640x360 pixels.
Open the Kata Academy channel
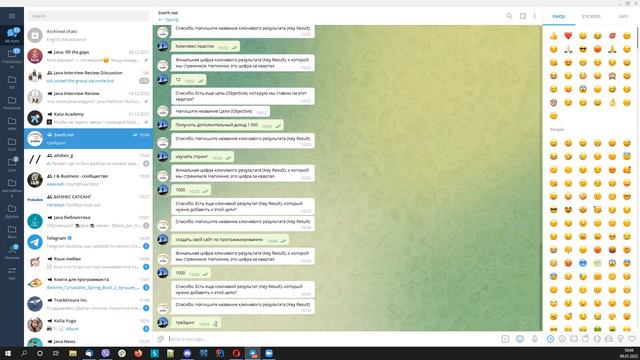pyautogui.click(x=88, y=118)
